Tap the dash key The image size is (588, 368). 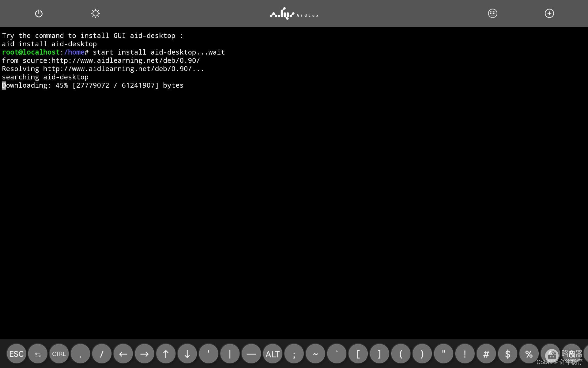(x=251, y=354)
